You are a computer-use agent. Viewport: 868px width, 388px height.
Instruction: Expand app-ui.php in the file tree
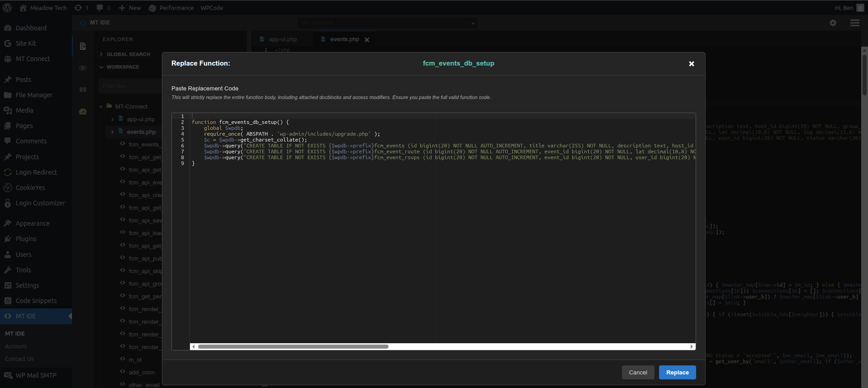point(112,119)
